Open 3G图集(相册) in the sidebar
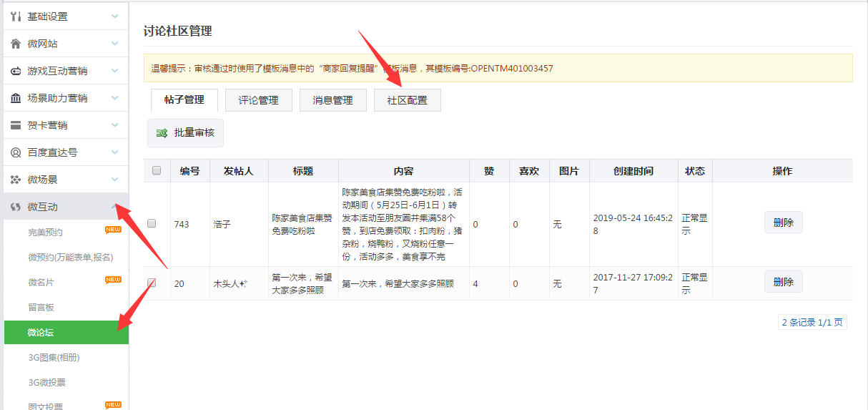Image resolution: width=868 pixels, height=410 pixels. coord(54,358)
